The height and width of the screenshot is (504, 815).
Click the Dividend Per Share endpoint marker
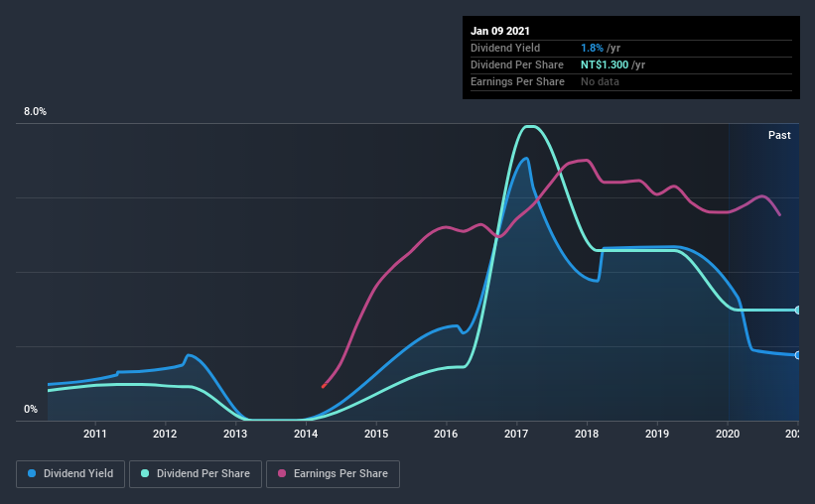pos(798,311)
